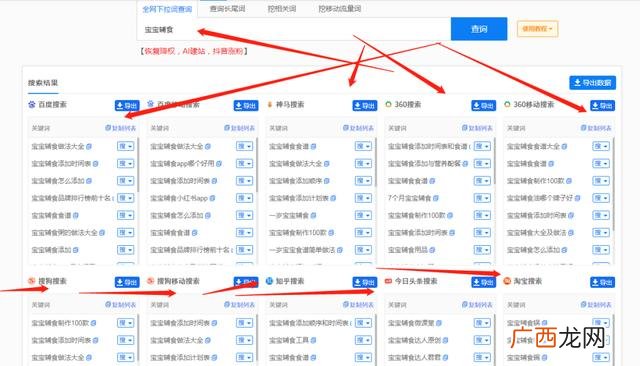Click the 360移动搜索 logo icon
This screenshot has height=366, width=640.
[x=507, y=104]
